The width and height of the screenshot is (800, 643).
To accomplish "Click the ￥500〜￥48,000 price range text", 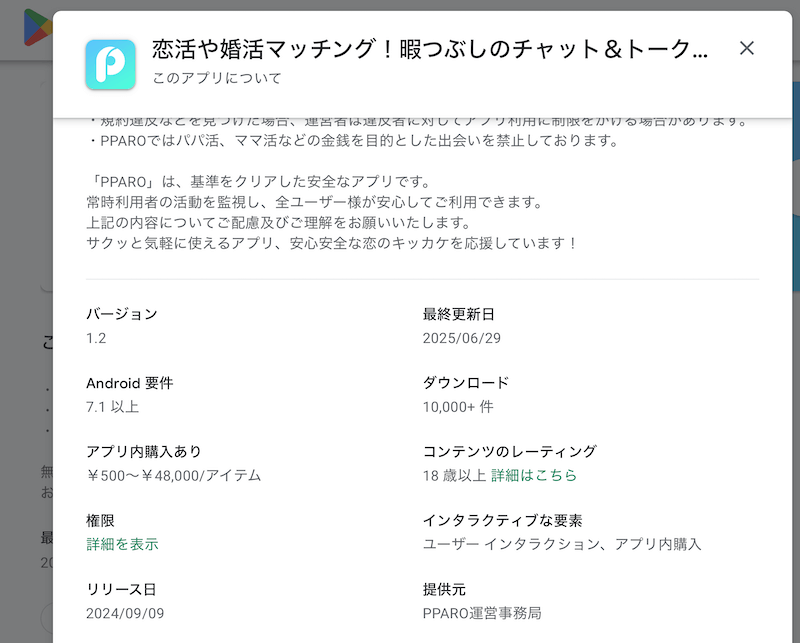I will (173, 475).
